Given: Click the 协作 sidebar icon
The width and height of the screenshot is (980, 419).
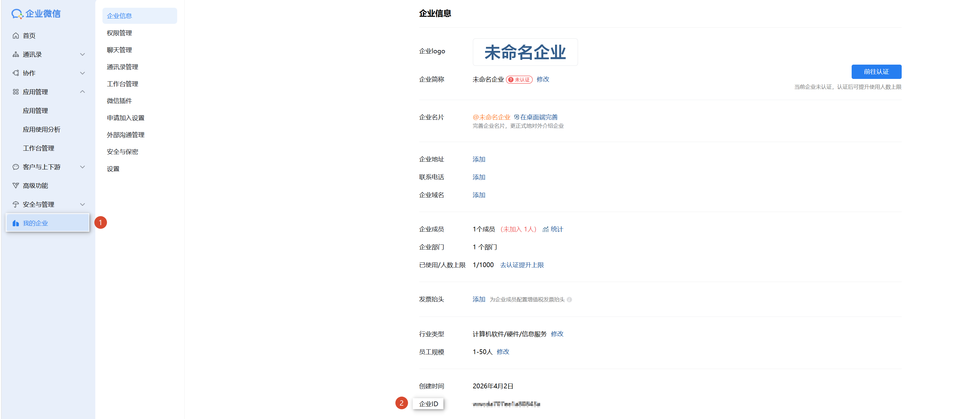Looking at the screenshot, I should pyautogui.click(x=15, y=73).
